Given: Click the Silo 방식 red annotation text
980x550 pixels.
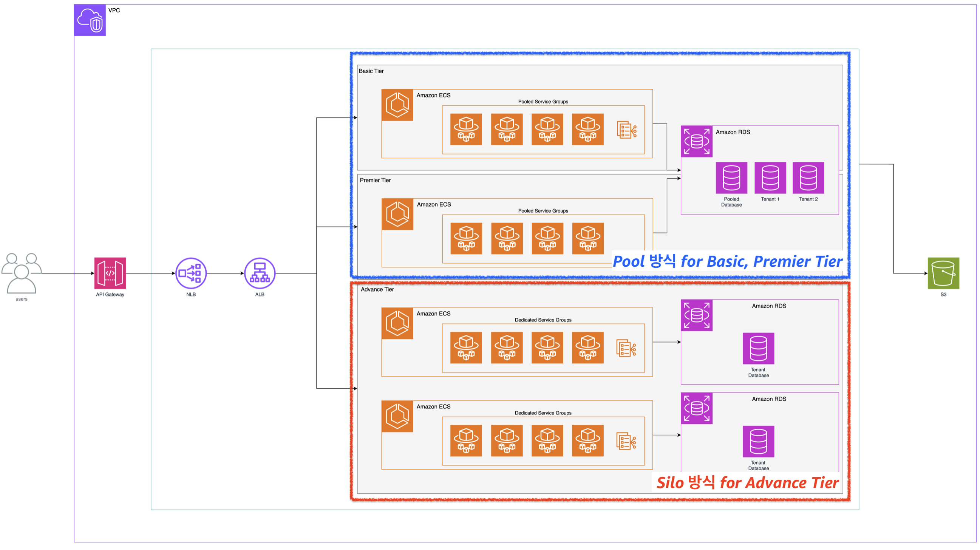Looking at the screenshot, I should click(747, 483).
